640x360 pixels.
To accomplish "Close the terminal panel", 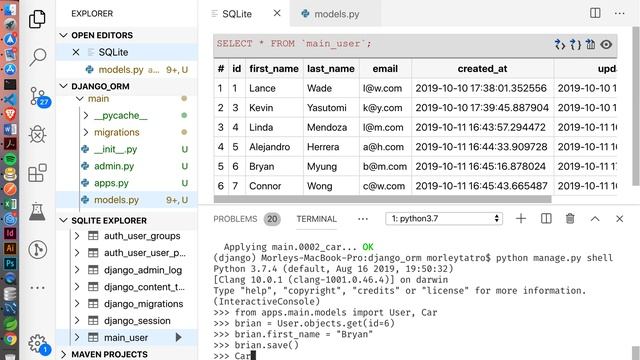I will 619,219.
